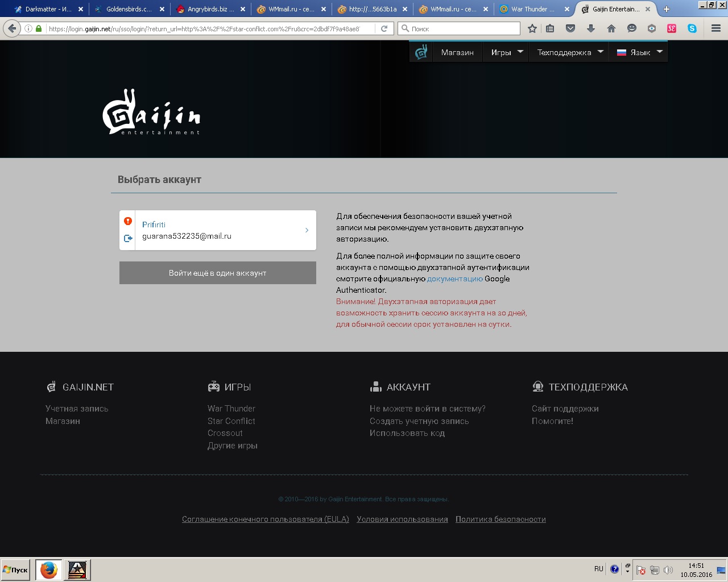Click the RU language indicator in the tray

(x=599, y=569)
